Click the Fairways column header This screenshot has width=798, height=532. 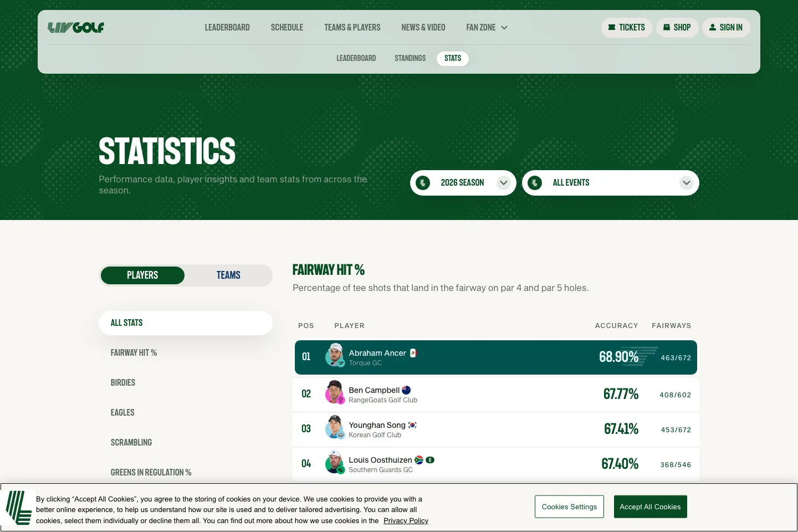click(x=671, y=326)
